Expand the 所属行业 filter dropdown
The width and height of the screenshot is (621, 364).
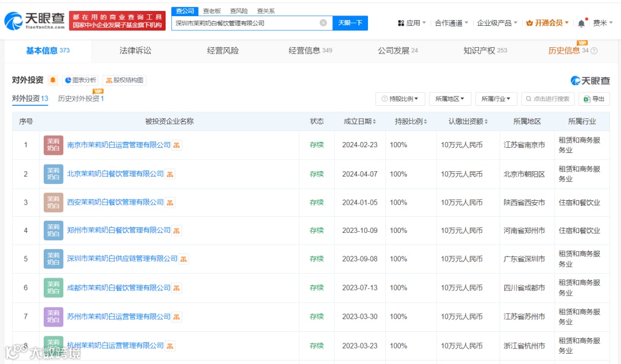click(496, 99)
